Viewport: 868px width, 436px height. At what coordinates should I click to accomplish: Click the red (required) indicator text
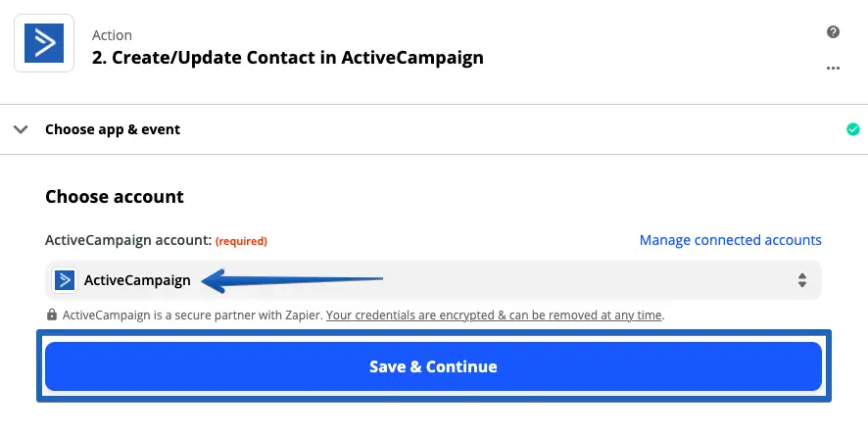(x=241, y=241)
